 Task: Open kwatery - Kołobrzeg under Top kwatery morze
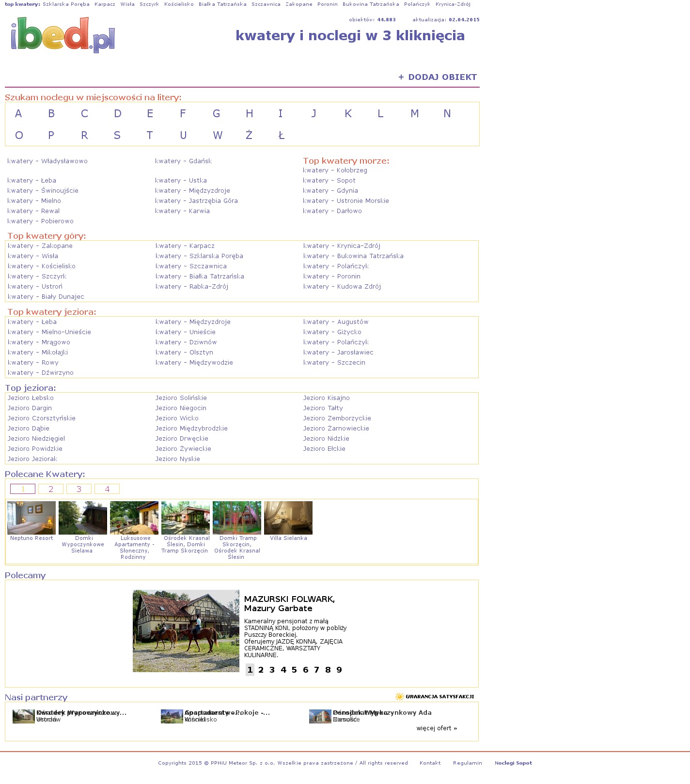click(x=335, y=170)
